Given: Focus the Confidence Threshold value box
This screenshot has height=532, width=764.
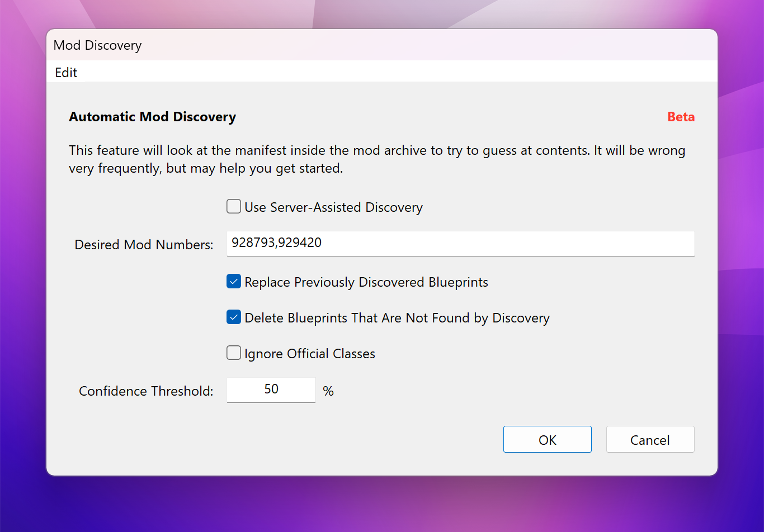Looking at the screenshot, I should click(271, 389).
